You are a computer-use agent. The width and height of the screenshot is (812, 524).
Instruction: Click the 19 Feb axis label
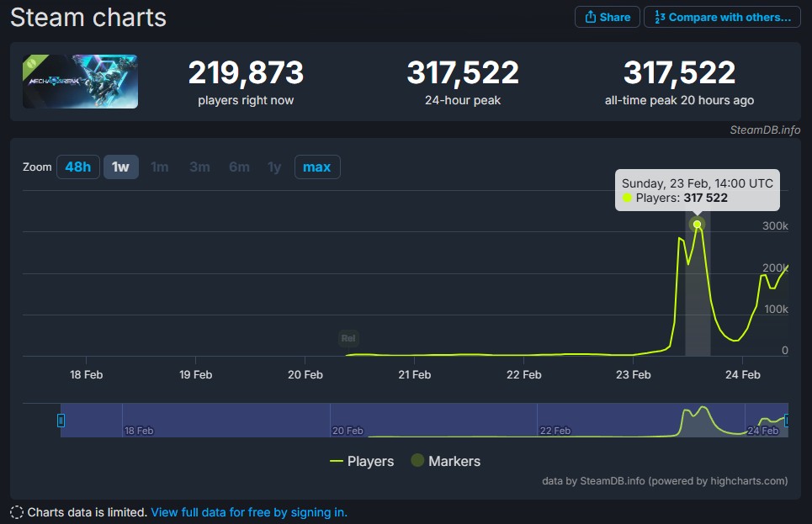pyautogui.click(x=196, y=374)
